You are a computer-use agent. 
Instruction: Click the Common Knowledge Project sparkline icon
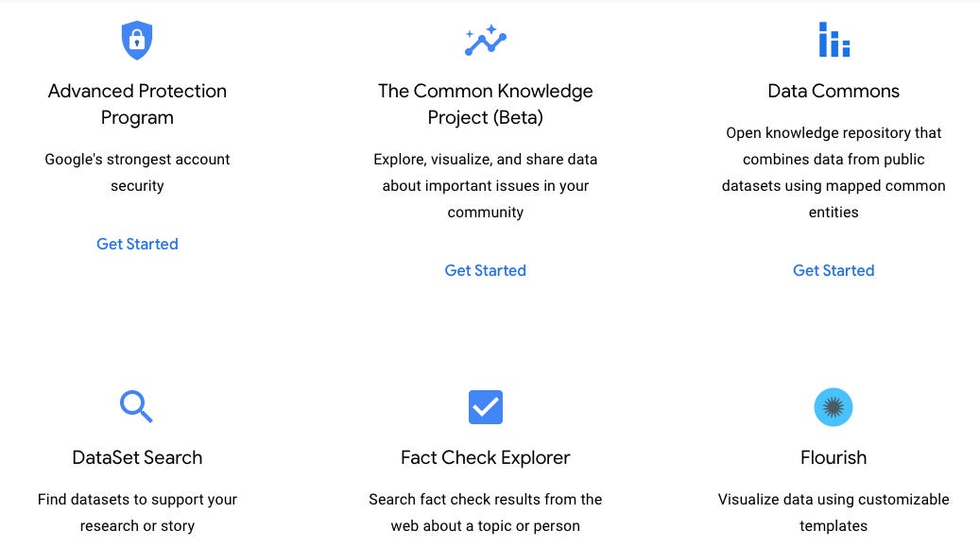[486, 40]
